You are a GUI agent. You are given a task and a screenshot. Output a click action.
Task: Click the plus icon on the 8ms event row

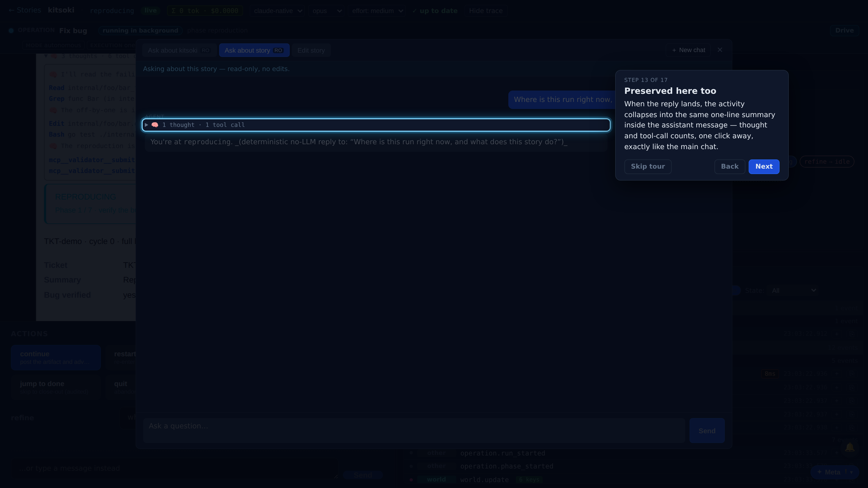click(837, 374)
